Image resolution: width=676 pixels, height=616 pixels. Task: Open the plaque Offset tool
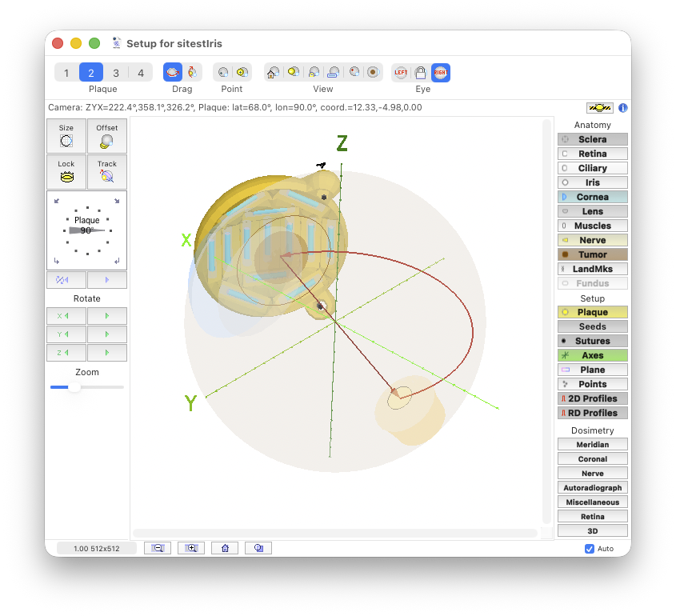coord(107,136)
